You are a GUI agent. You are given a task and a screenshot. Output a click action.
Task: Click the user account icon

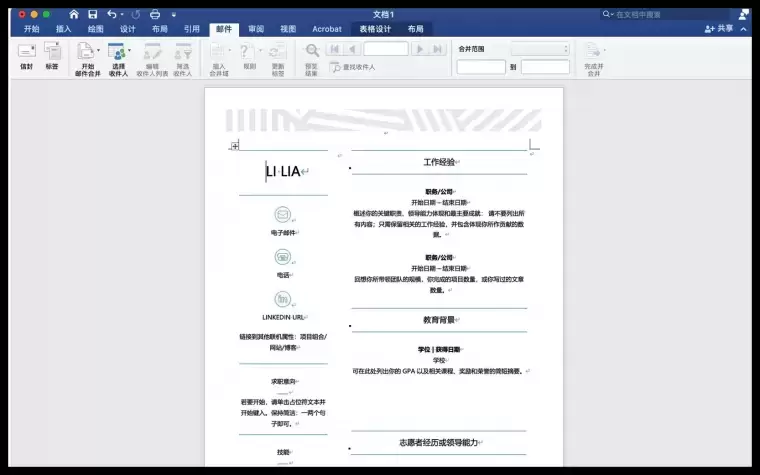(744, 15)
